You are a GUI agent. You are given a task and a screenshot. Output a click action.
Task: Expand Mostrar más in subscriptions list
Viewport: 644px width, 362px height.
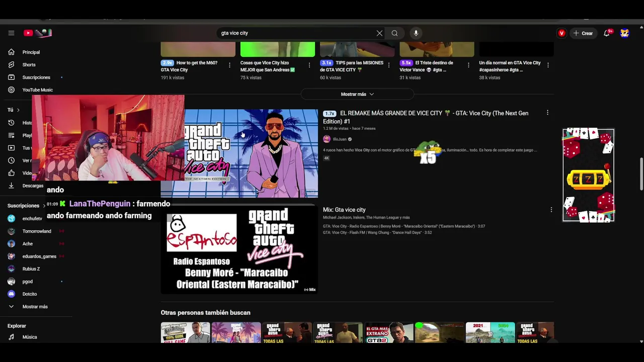point(36,307)
